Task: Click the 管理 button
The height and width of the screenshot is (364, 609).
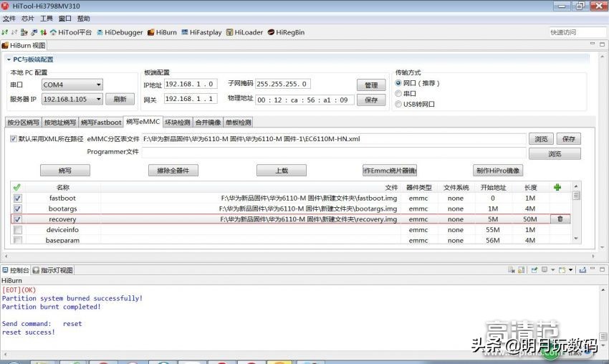Action: (371, 85)
